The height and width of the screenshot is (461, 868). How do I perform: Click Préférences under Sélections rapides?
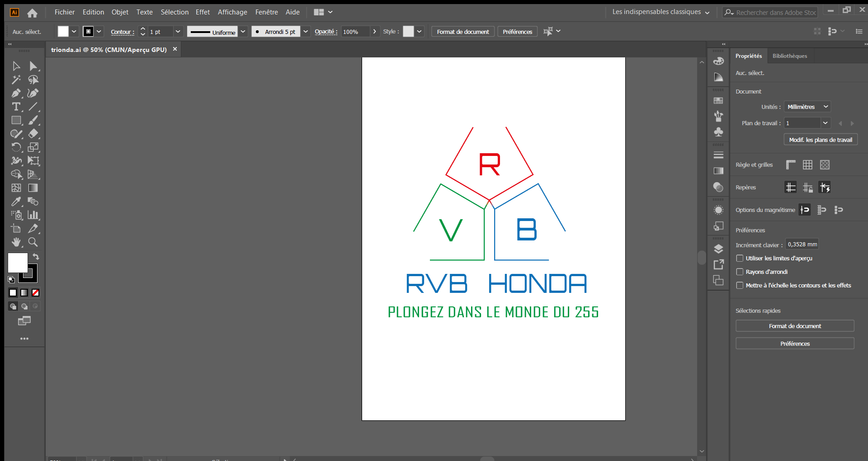click(x=795, y=343)
